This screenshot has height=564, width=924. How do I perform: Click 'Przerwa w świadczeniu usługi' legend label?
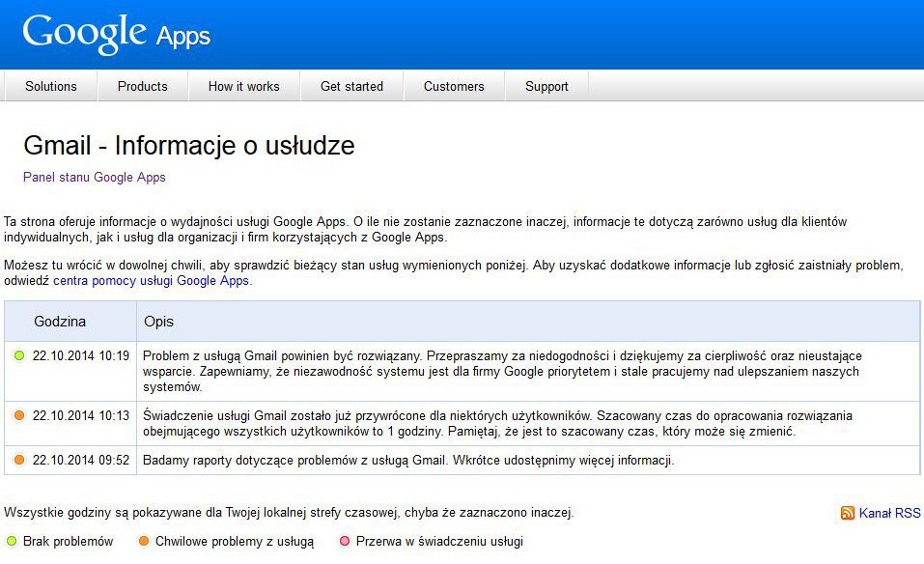[439, 542]
